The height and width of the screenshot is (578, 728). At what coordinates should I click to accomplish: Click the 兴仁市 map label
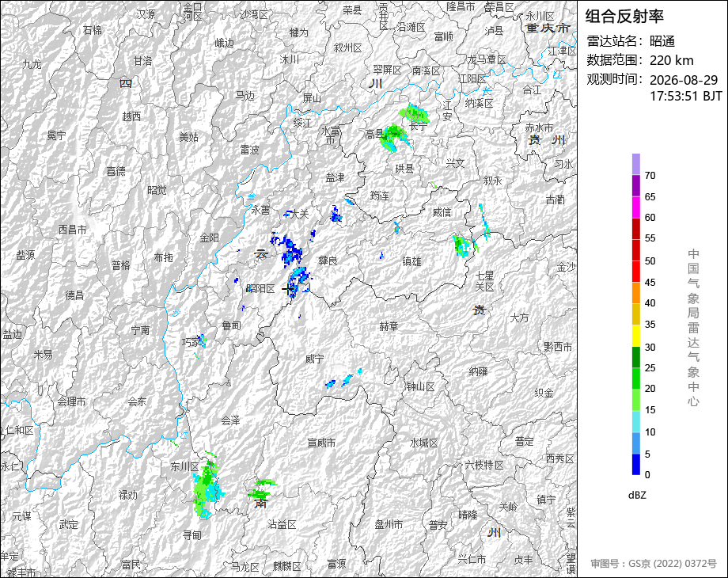point(472,559)
